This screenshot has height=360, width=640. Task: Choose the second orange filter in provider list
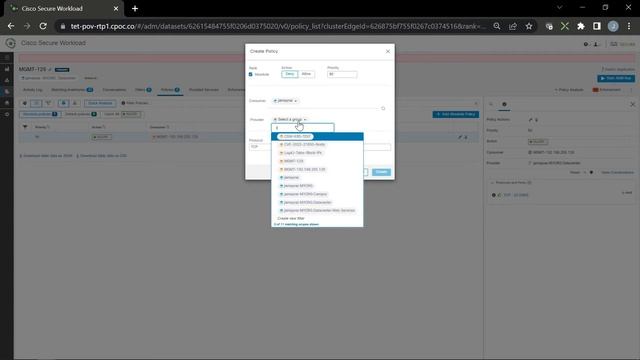[x=302, y=144]
